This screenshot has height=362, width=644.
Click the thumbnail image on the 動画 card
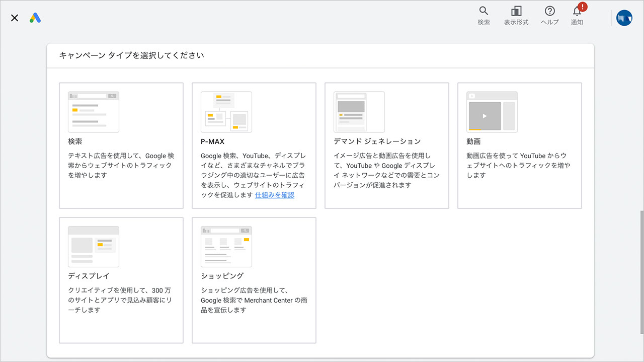pyautogui.click(x=492, y=112)
